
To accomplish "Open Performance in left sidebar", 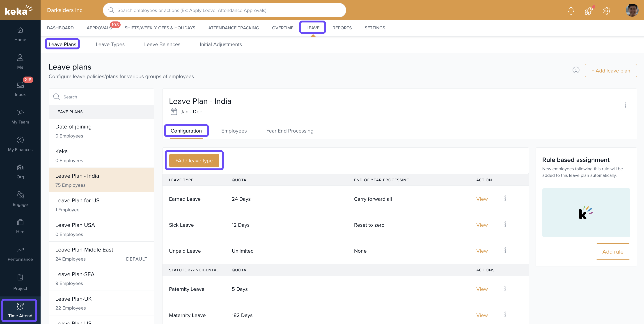I will pyautogui.click(x=20, y=254).
